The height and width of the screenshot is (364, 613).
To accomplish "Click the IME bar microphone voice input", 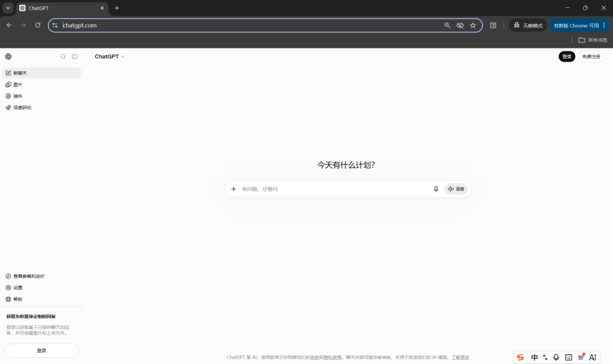I will [556, 357].
